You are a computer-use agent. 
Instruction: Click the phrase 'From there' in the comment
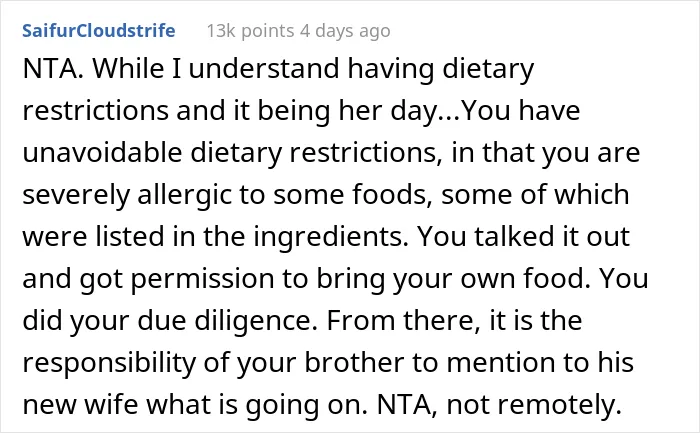tap(404, 321)
